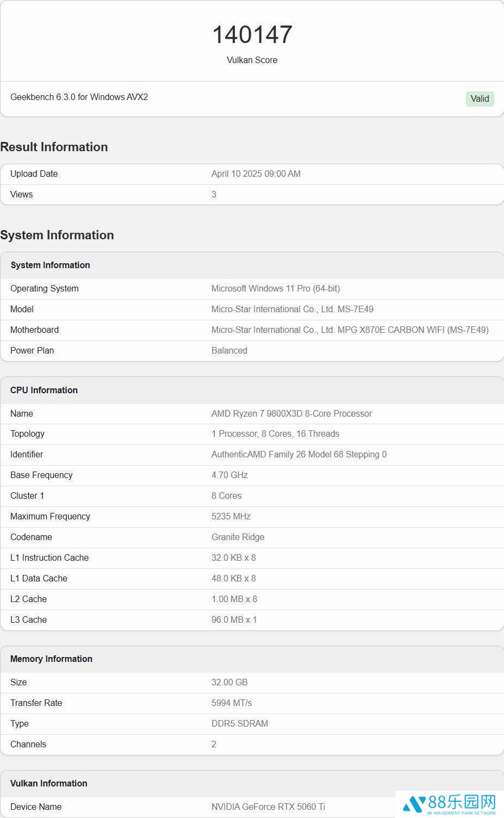Click the 88乐园网 watermark logo
Image resolution: width=504 pixels, height=818 pixels.
tap(450, 803)
